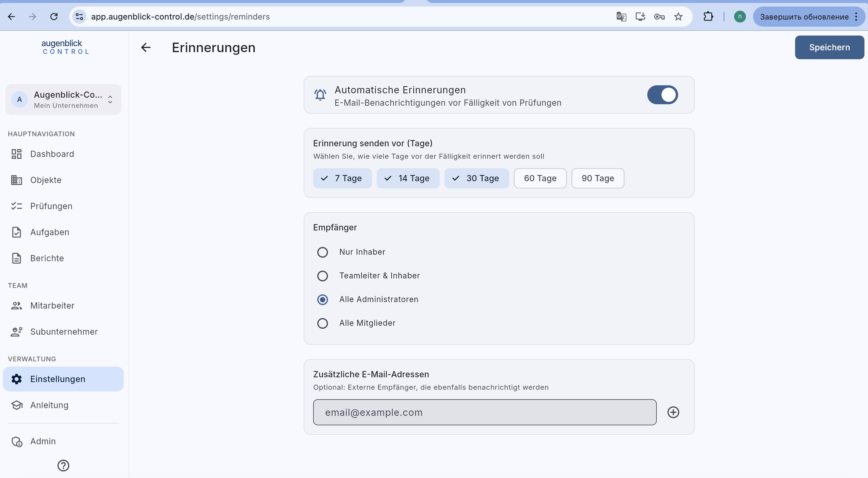The width and height of the screenshot is (868, 478).
Task: Open Aufgaben in the sidebar
Action: [x=63, y=232]
